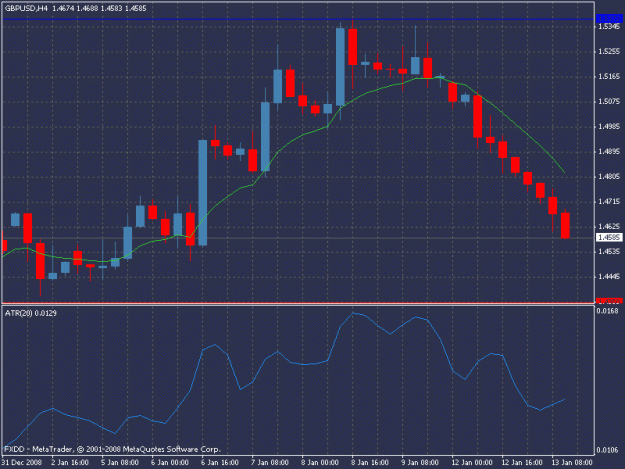Select the 8 Jan 16:00 time label

coord(370,463)
